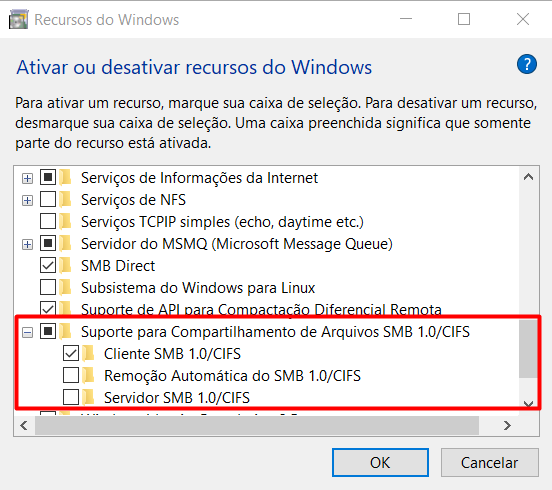Expand the Serviços de NFS tree node
Screen dimensions: 552x490
click(27, 200)
